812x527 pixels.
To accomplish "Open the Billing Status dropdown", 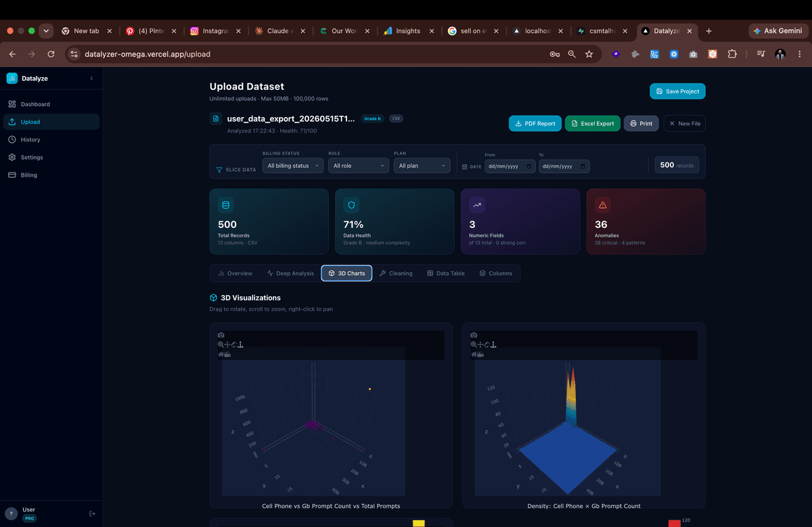I will pos(293,166).
